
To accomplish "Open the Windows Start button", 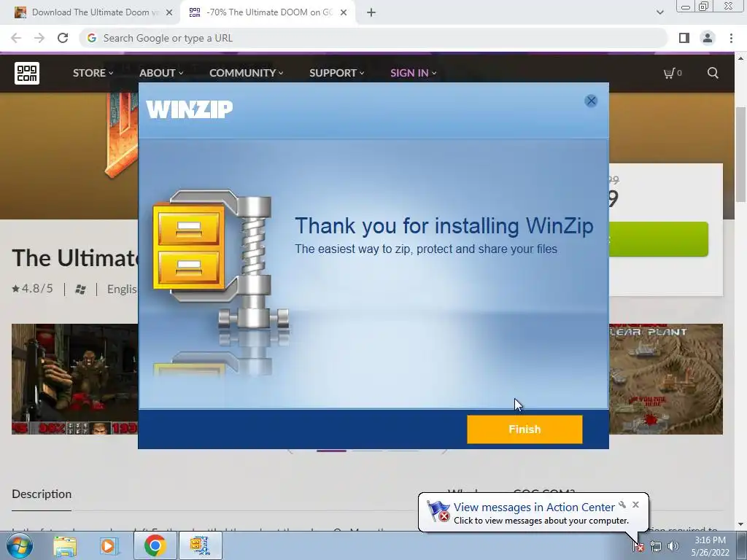I will tap(20, 545).
